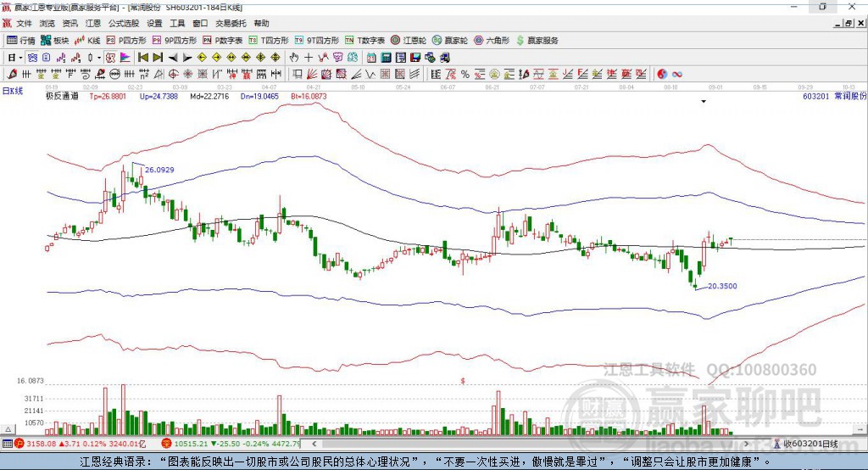Click the 603201 常润股份 stock label
This screenshot has height=470, width=868.
[x=834, y=96]
